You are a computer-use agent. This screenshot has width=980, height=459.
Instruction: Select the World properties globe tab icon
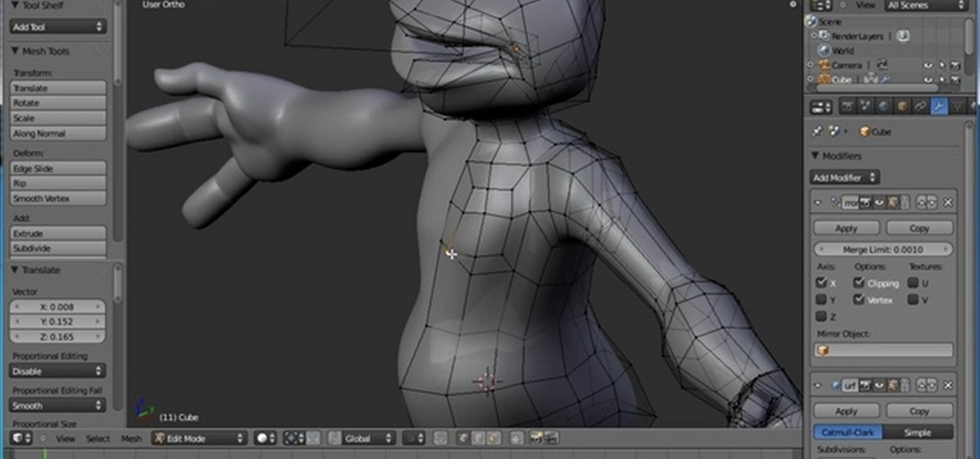(x=884, y=107)
